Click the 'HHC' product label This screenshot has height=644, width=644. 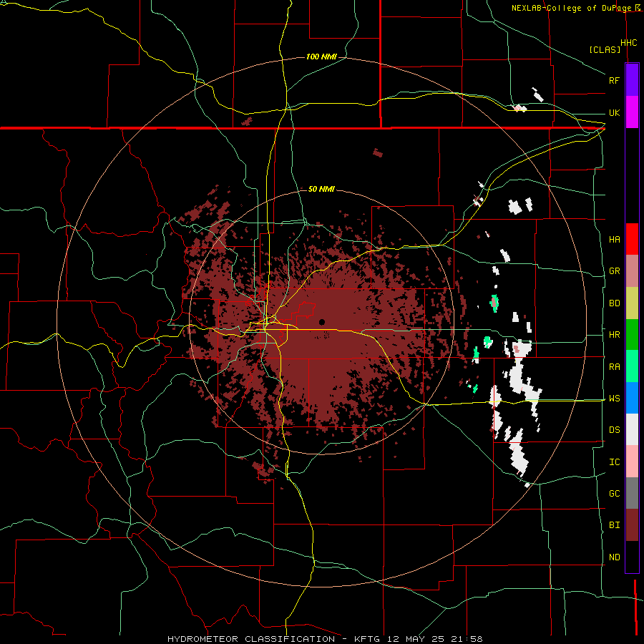(628, 43)
